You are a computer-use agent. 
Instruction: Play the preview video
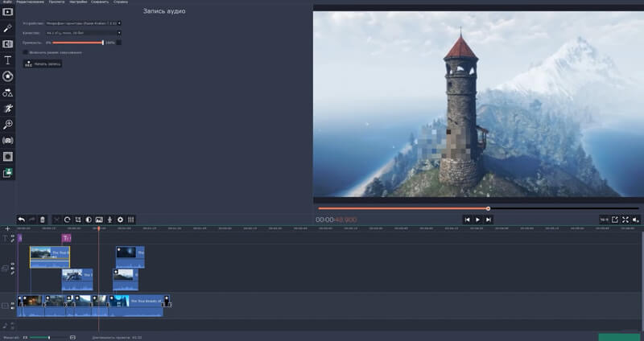477,220
